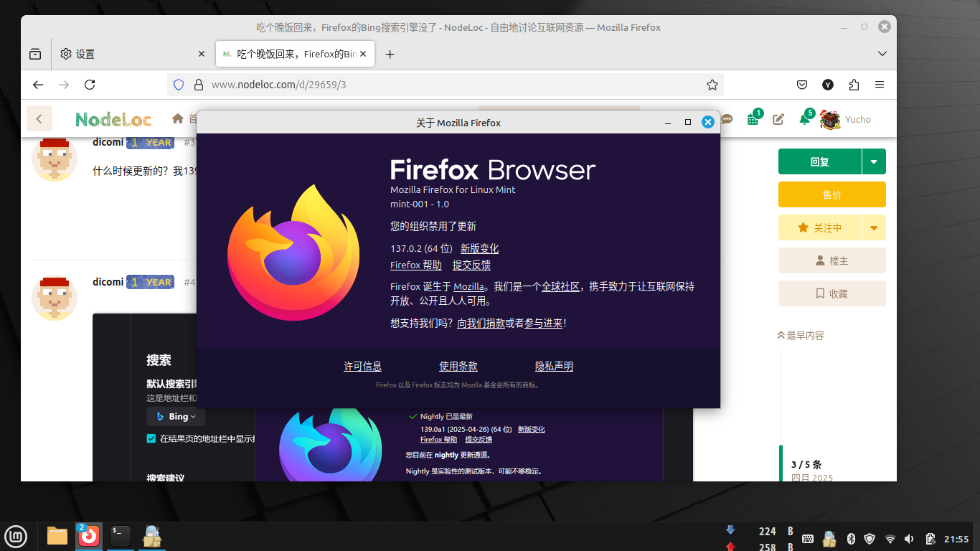Click the yellow 售价 button
Screen dimensions: 980x551
point(832,194)
